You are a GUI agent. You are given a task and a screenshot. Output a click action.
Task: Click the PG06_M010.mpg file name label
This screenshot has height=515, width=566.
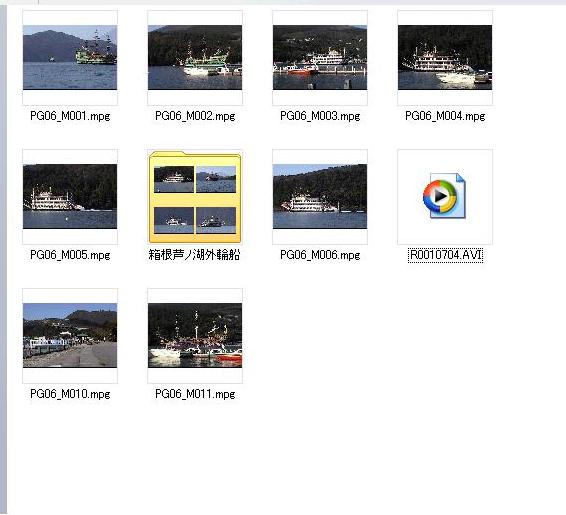70,394
